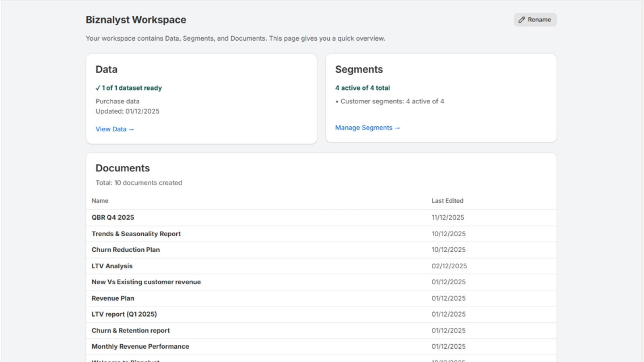This screenshot has width=644, height=362.
Task: Click the Segments card heading
Action: pyautogui.click(x=359, y=69)
